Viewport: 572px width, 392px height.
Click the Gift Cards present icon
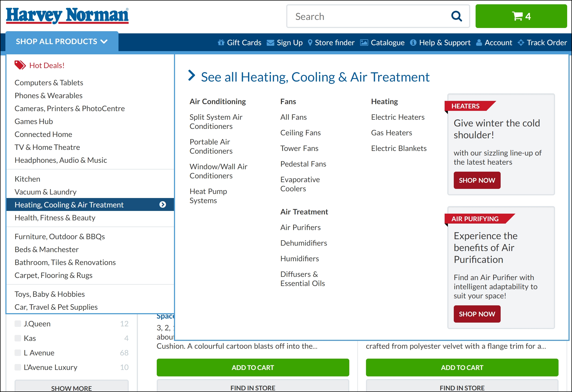click(221, 43)
